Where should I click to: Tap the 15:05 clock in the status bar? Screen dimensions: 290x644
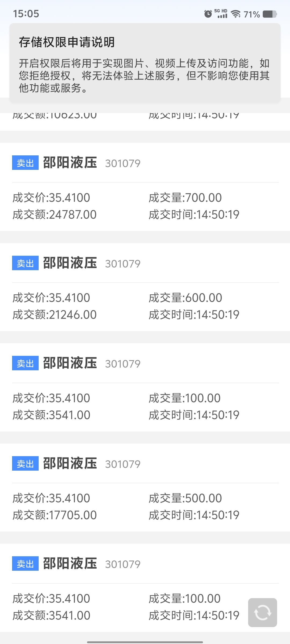coord(26,14)
